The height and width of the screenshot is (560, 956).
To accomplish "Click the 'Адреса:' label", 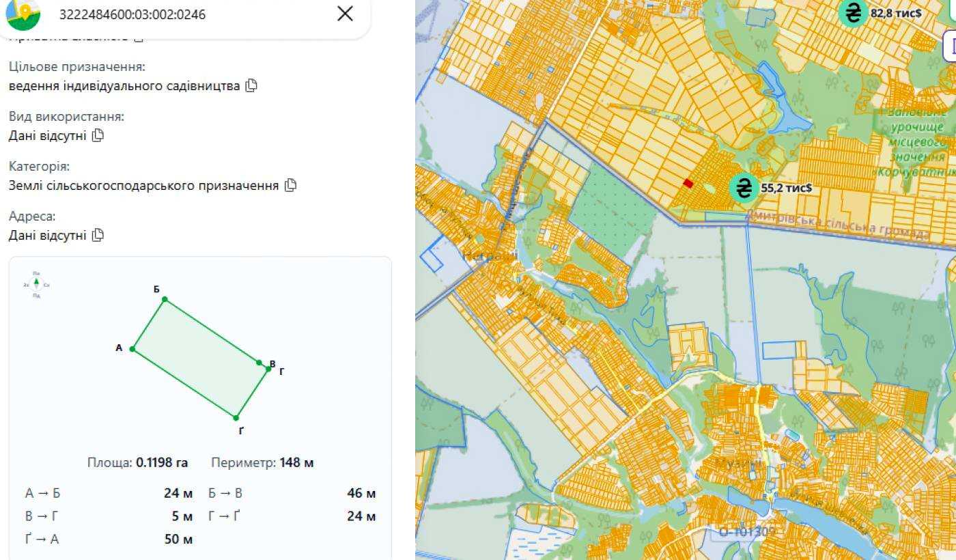I will pos(32,216).
